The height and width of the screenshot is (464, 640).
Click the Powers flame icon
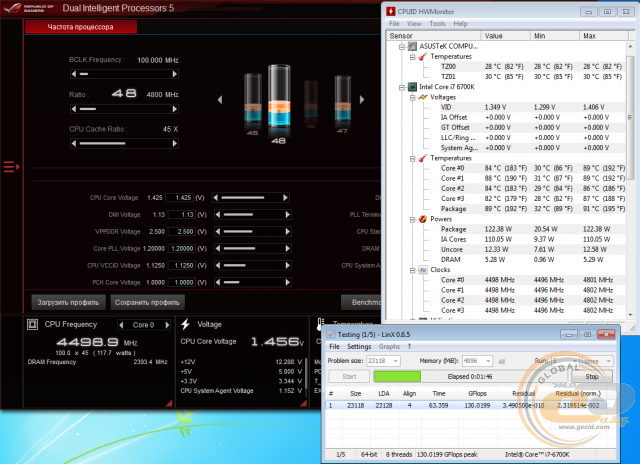pos(422,219)
